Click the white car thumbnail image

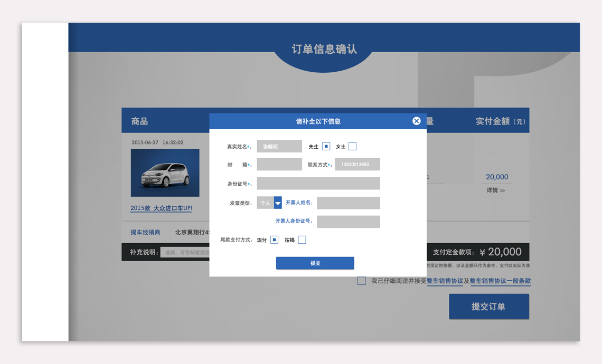(x=165, y=173)
